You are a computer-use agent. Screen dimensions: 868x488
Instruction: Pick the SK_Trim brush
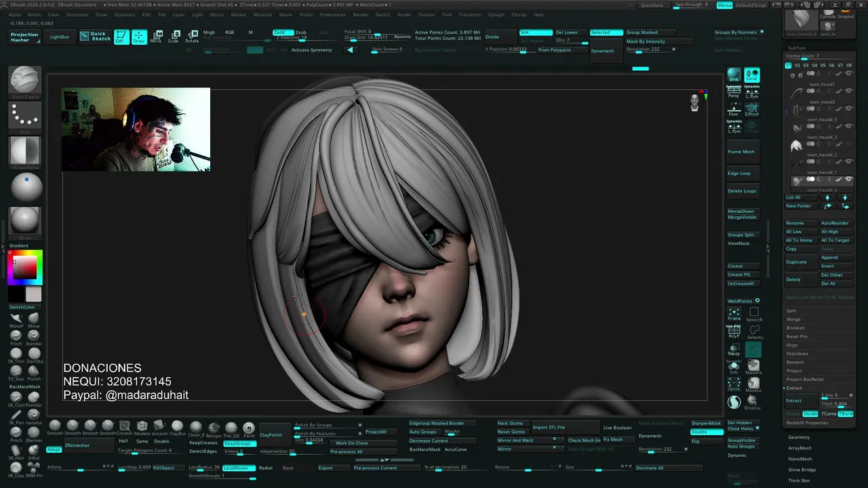click(16, 356)
